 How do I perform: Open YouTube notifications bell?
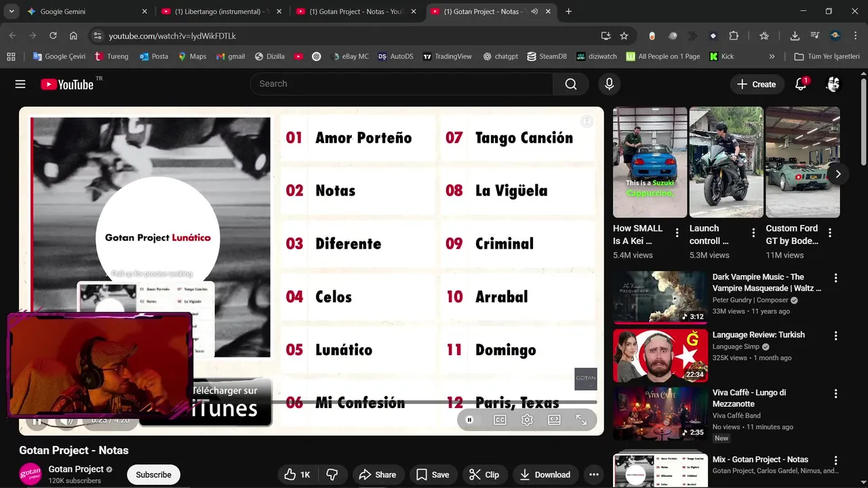[801, 84]
